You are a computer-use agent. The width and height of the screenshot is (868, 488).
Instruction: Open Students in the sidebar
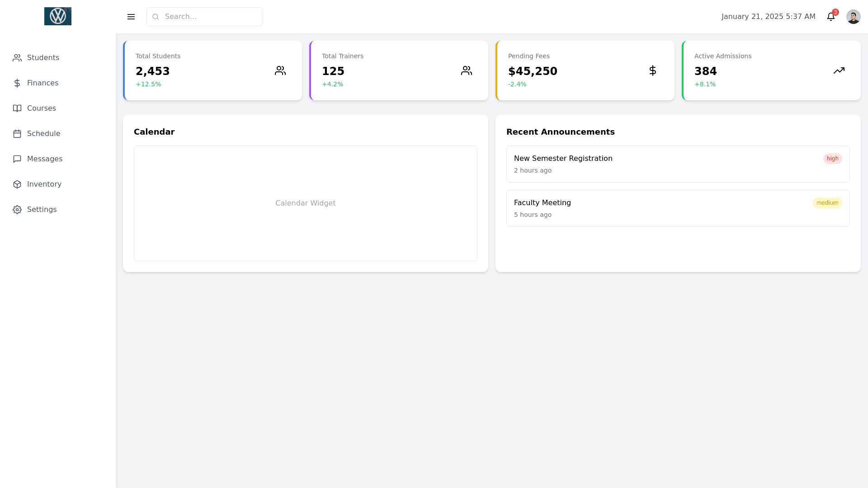point(43,58)
